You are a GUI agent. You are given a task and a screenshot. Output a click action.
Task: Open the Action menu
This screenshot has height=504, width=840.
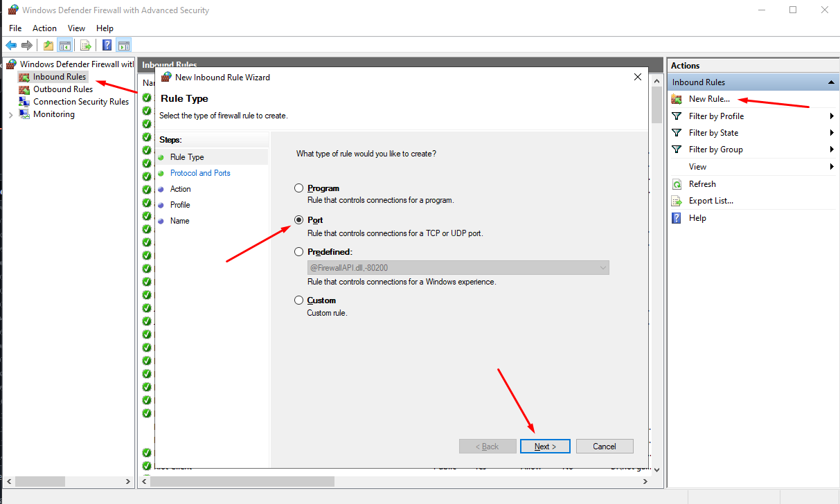(x=45, y=28)
